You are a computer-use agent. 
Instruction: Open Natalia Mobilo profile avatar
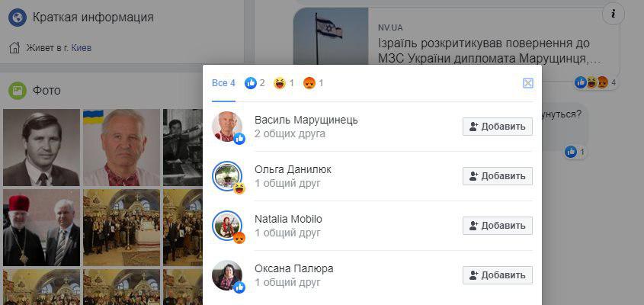click(227, 226)
